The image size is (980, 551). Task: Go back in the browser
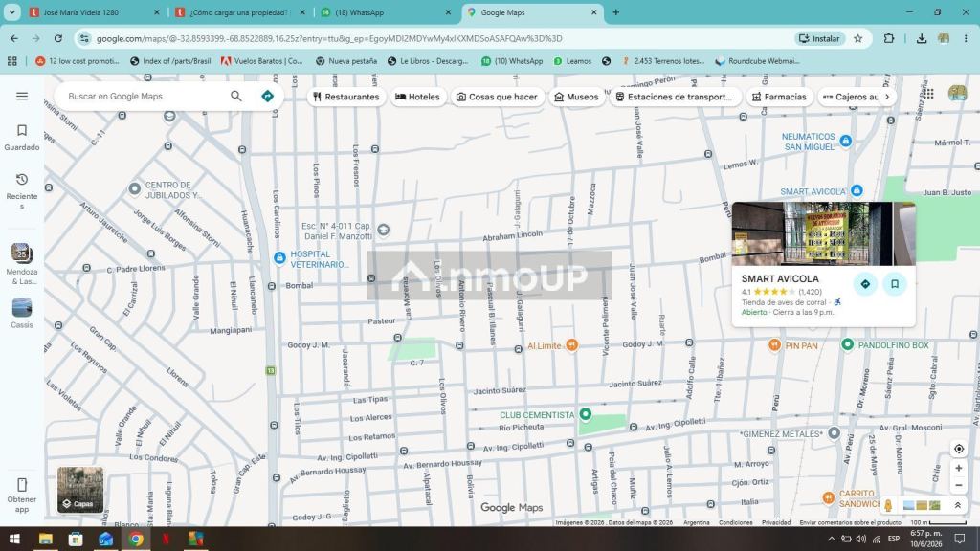14,38
